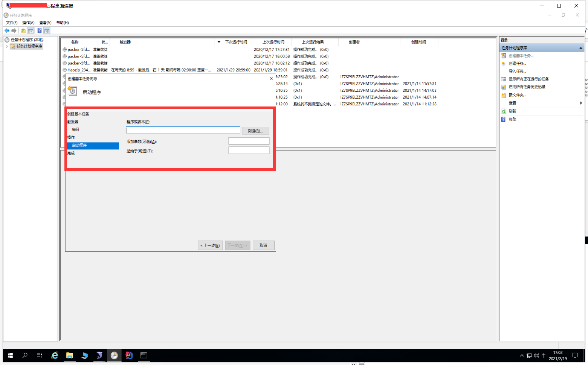Expand the 查看 submenu arrow in actions
The height and width of the screenshot is (365, 588).
581,103
